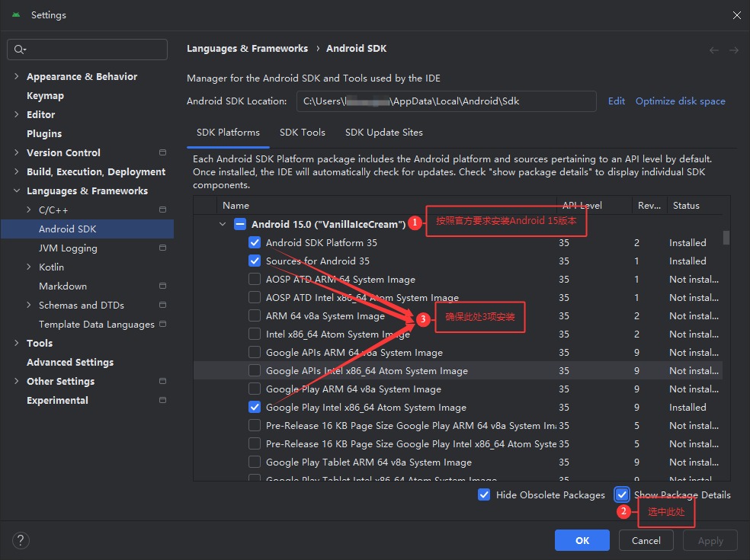
Task: Collapse the Android 15.0 package group
Action: pos(223,224)
